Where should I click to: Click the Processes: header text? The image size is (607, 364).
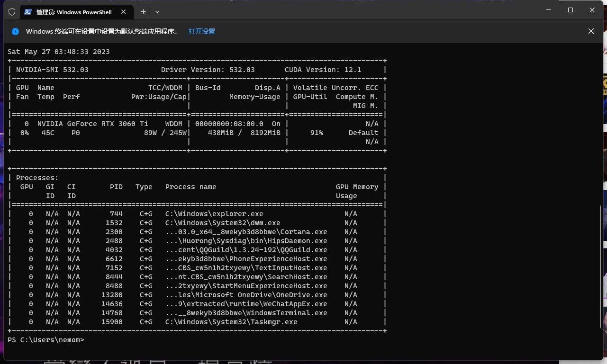click(37, 178)
